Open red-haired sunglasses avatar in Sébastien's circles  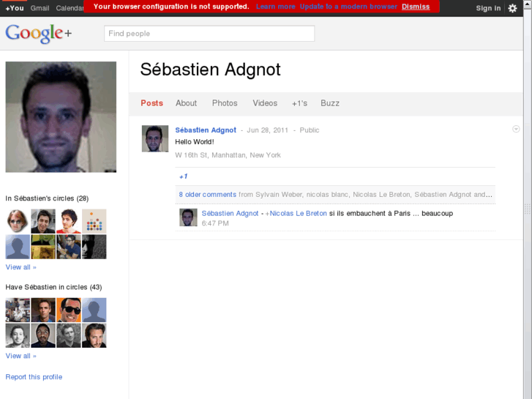coord(18,221)
